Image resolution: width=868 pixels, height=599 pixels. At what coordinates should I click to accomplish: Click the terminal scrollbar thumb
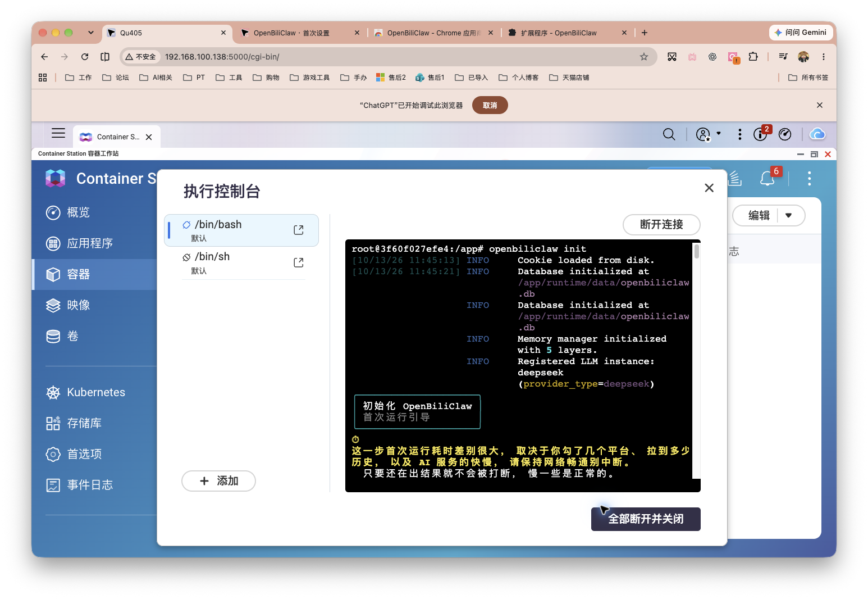697,251
